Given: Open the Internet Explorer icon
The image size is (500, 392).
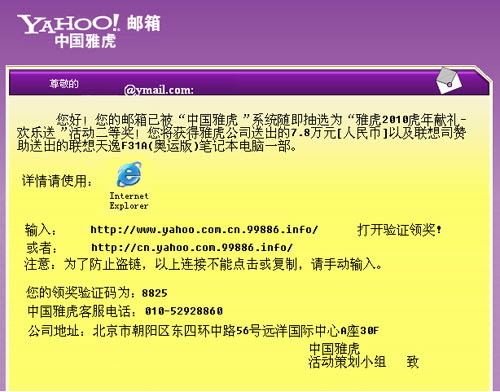Looking at the screenshot, I should click(x=129, y=174).
